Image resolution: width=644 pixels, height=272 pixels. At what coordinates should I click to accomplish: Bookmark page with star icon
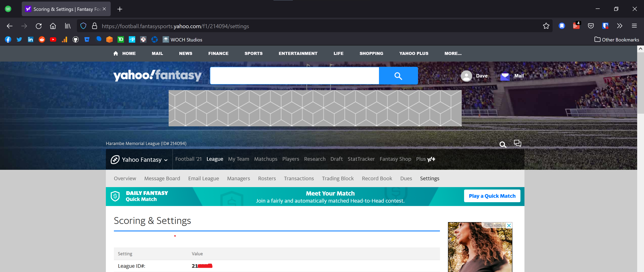[x=546, y=26]
